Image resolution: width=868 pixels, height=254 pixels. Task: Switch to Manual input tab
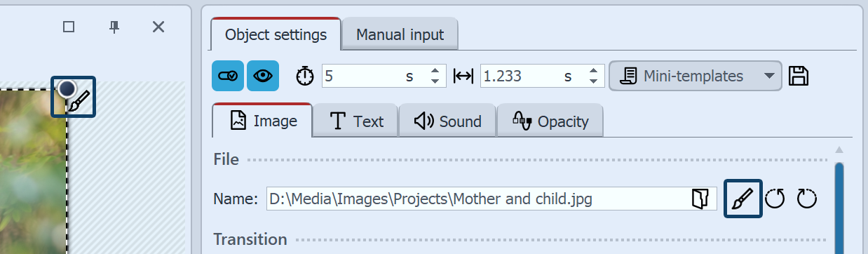point(400,34)
